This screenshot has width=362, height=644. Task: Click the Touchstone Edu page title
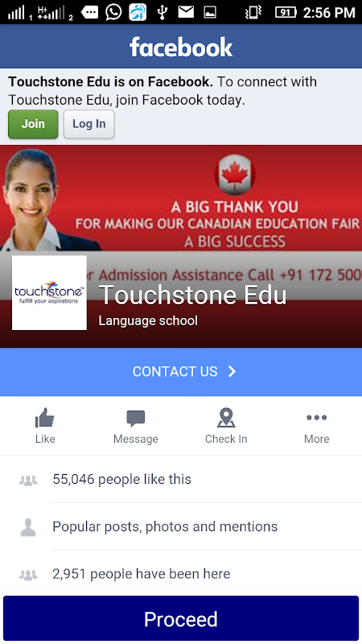click(192, 295)
